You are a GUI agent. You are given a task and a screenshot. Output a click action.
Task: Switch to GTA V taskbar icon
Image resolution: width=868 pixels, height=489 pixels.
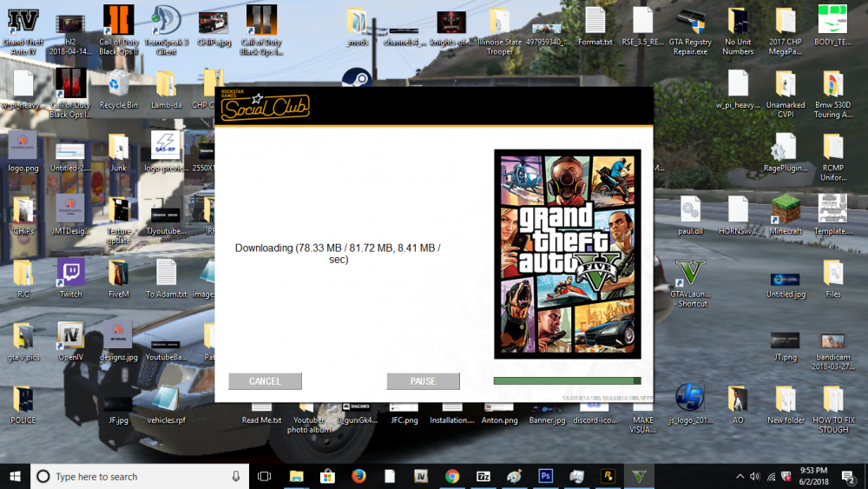point(639,476)
